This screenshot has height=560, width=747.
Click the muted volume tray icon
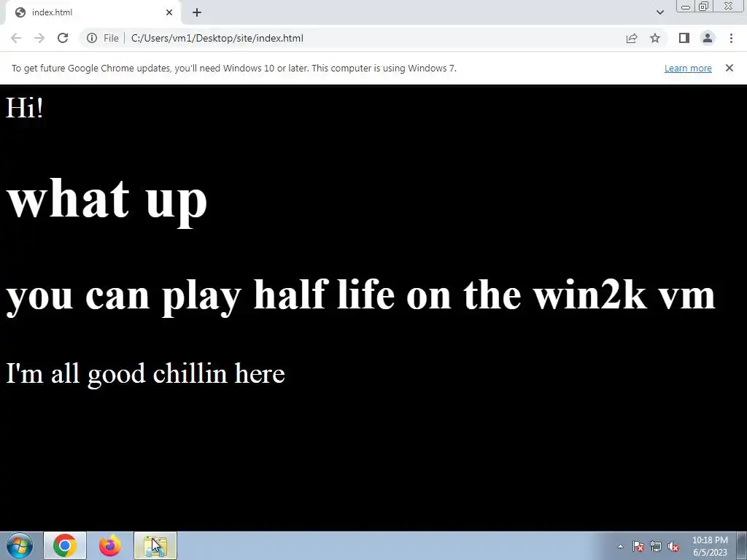[x=673, y=546]
